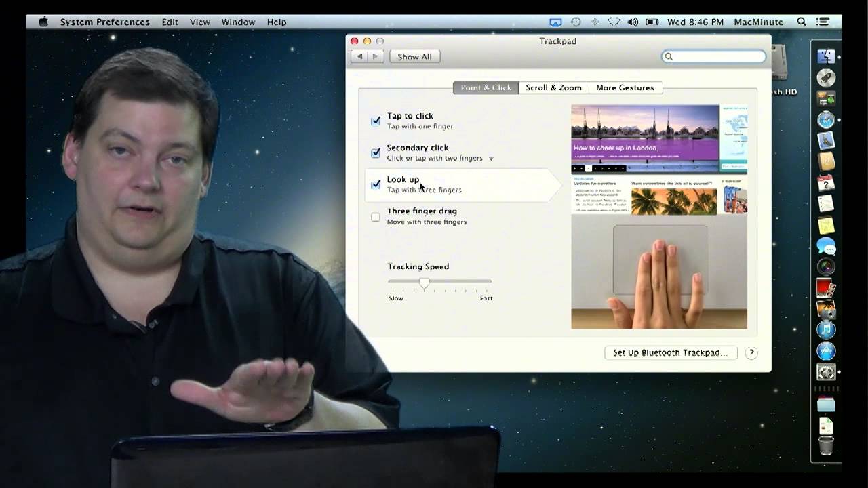The image size is (868, 488).
Task: Click the Set Up Bluetooth Trackpad button
Action: [670, 352]
